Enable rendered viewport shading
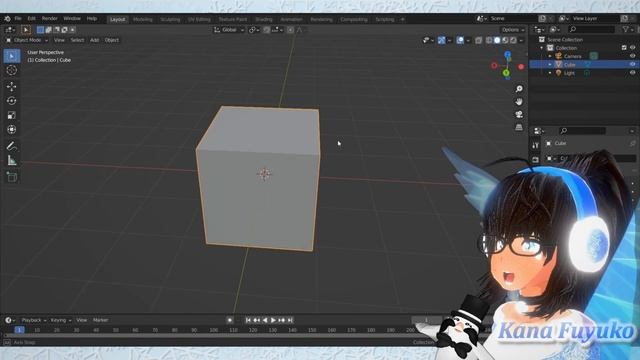 point(513,40)
